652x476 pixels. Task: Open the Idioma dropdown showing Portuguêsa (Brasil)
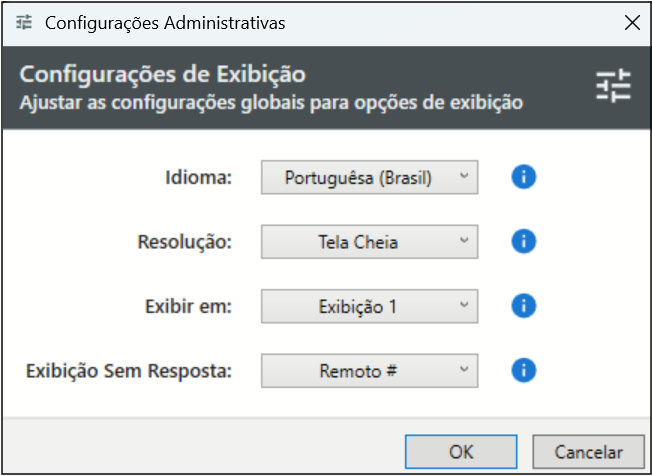369,178
